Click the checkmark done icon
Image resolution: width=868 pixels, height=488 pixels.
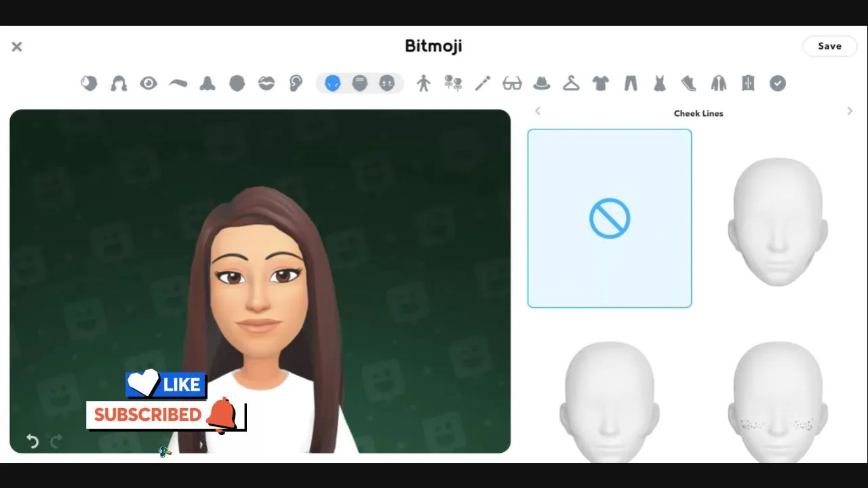778,83
